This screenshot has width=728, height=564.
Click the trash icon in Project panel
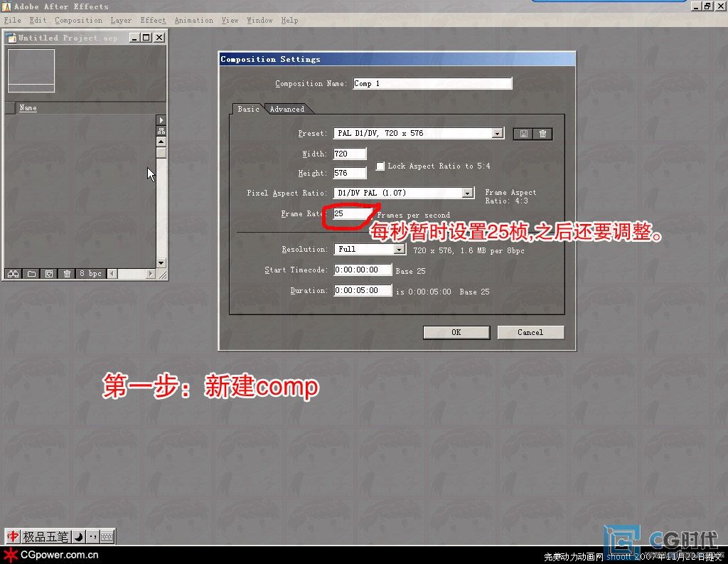click(x=67, y=274)
